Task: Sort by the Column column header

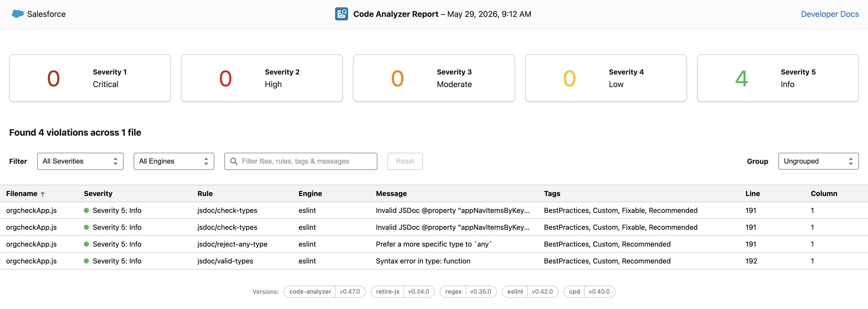Action: pos(824,194)
